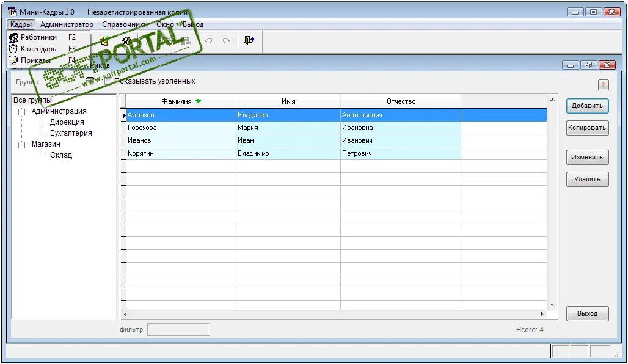
Task: Select the Магазин group label
Action: [x=46, y=144]
